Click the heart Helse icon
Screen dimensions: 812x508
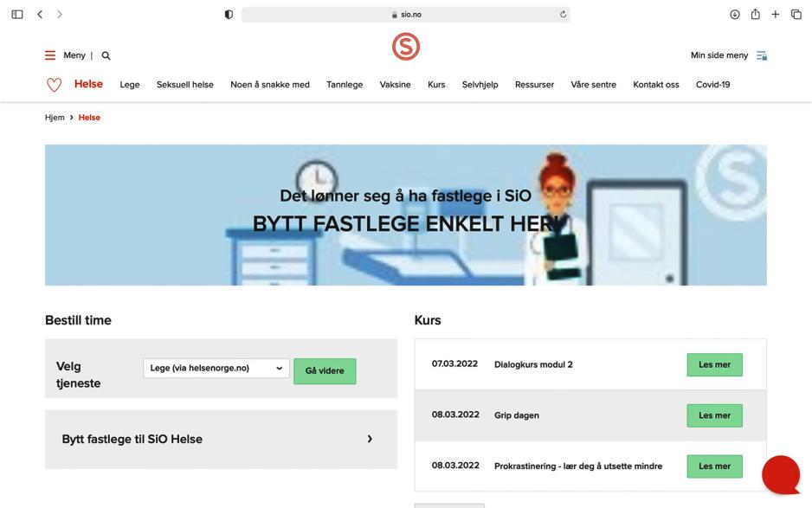click(54, 85)
